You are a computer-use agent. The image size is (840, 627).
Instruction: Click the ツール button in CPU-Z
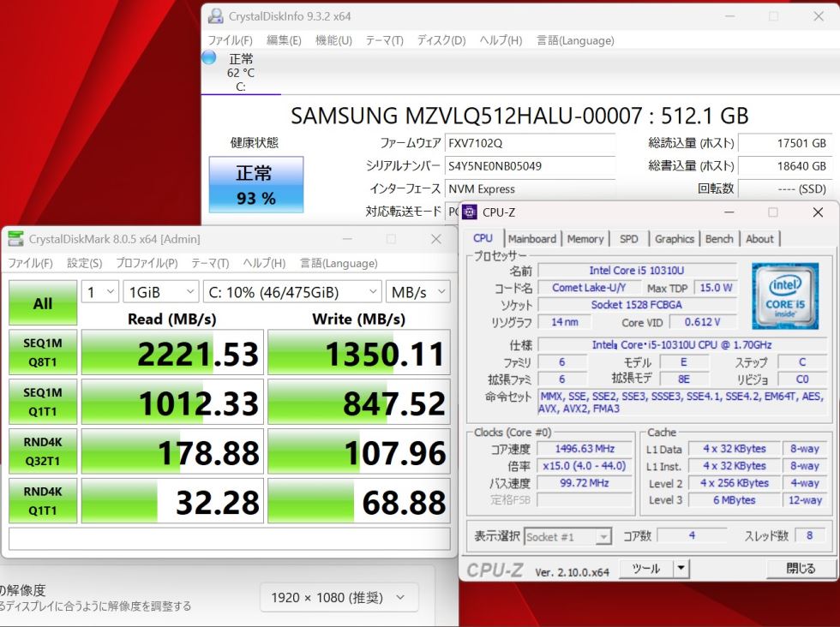coord(646,569)
